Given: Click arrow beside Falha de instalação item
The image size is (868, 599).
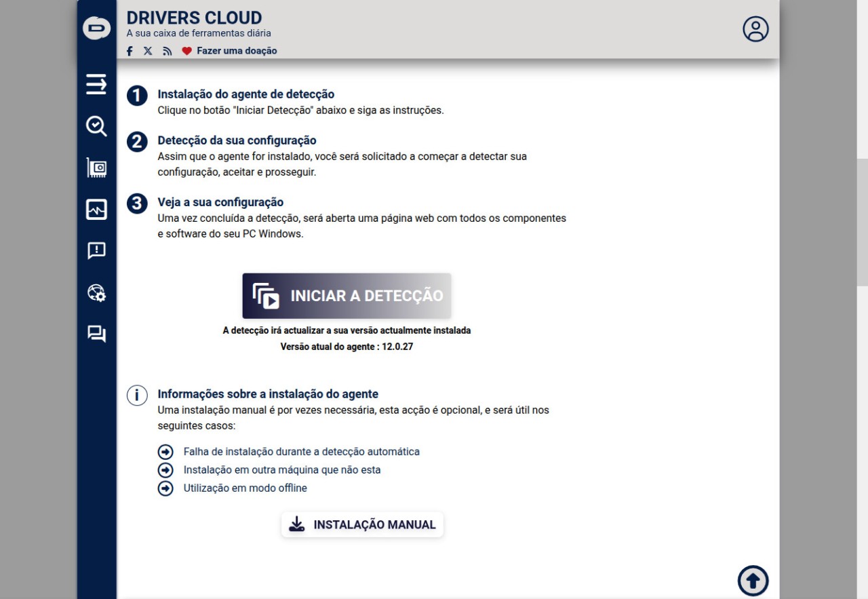Looking at the screenshot, I should (165, 452).
